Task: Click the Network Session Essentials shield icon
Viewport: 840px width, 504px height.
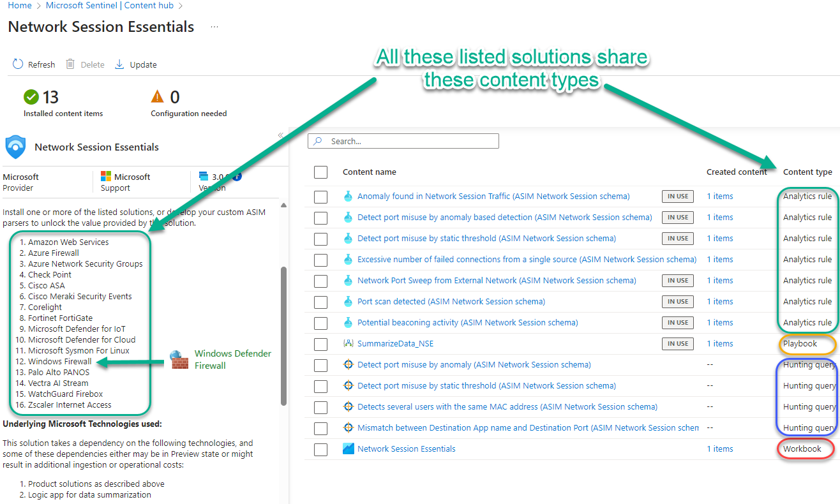Action: click(15, 147)
